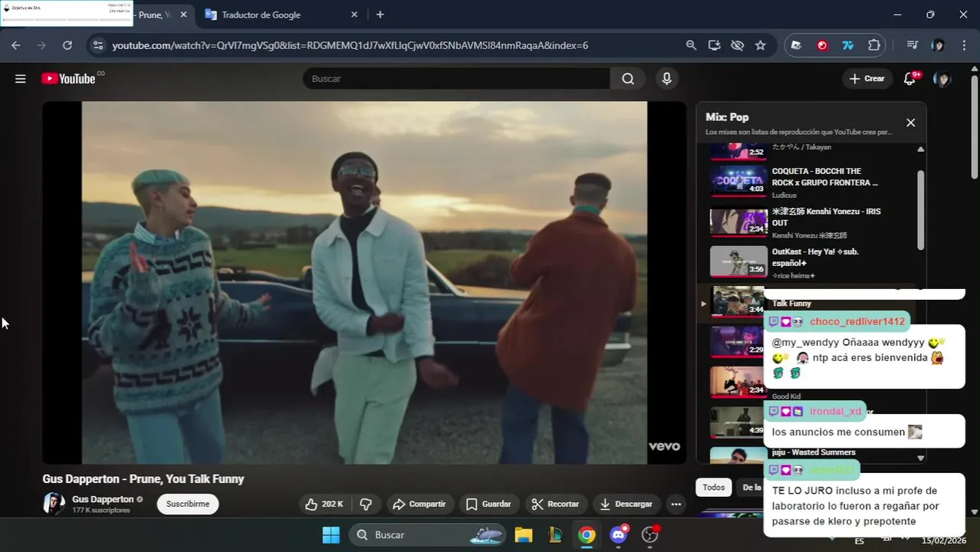
Task: Click the choco_redliver1412 chat username
Action: (x=857, y=322)
